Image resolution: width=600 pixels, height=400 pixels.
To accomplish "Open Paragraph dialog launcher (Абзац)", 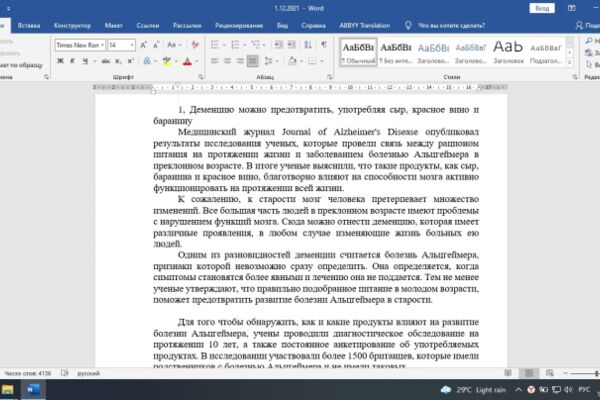I will 330,77.
